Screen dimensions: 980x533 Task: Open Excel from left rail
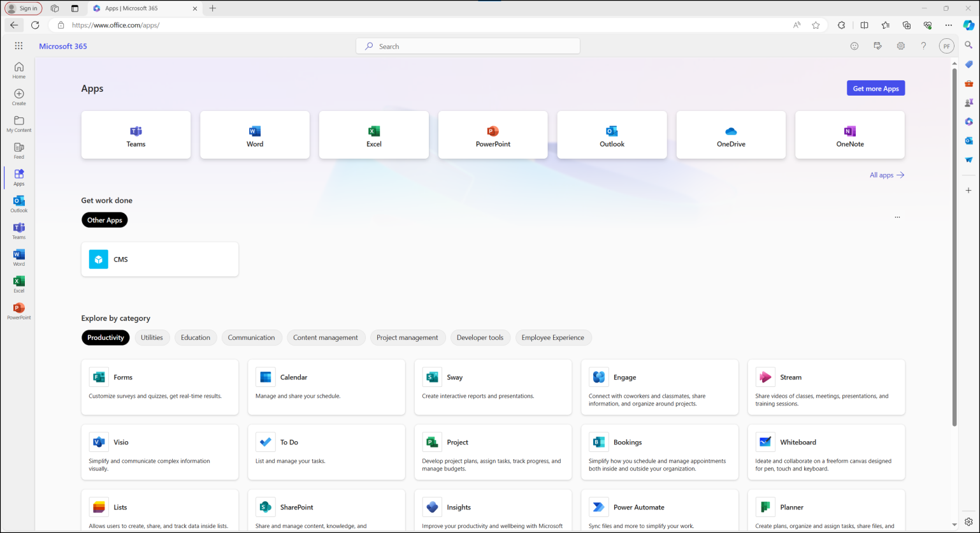pos(19,284)
